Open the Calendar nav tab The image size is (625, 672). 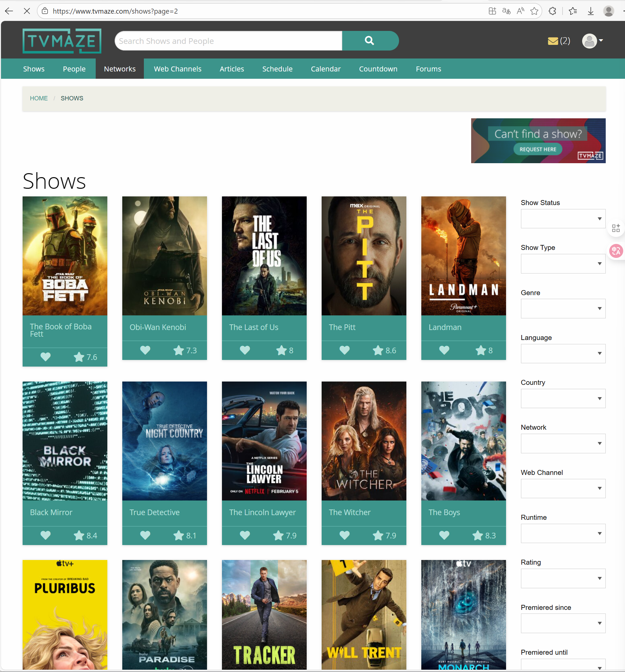326,68
